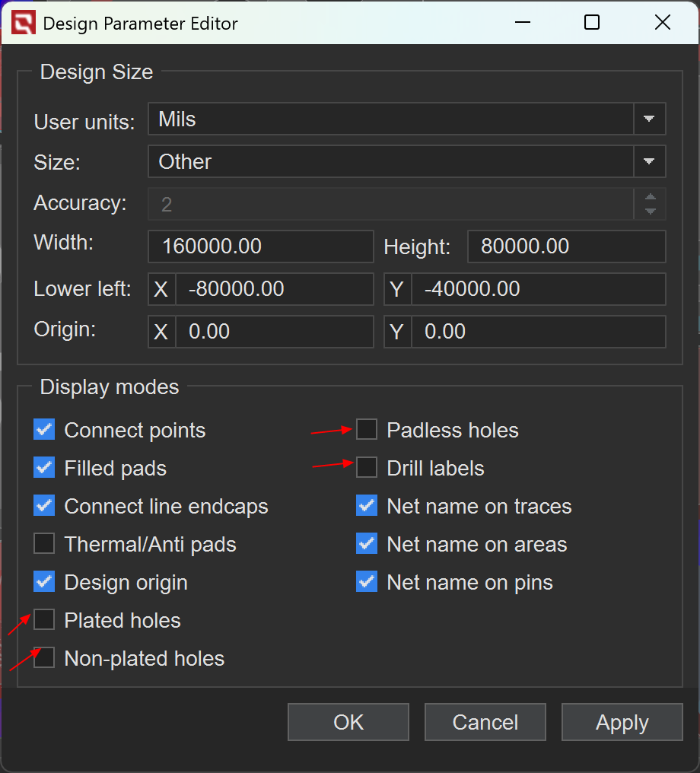The height and width of the screenshot is (773, 700).
Task: Enable Thermal/Anti pads display
Action: point(44,544)
